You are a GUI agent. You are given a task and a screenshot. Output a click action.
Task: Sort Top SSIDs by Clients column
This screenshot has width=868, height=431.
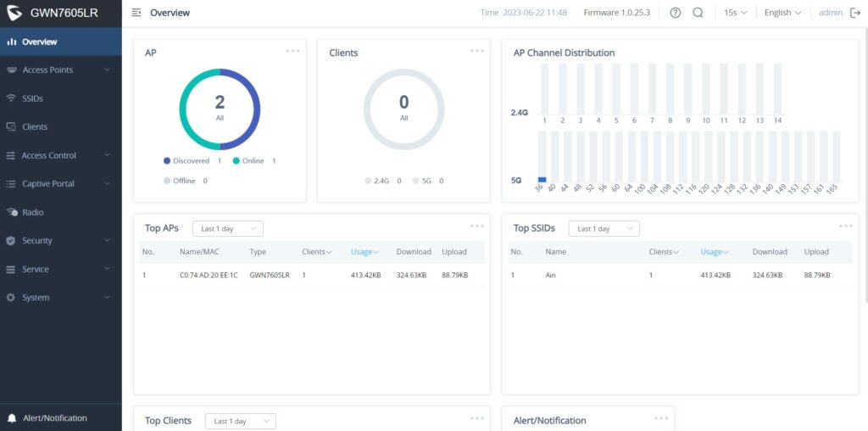(x=664, y=251)
